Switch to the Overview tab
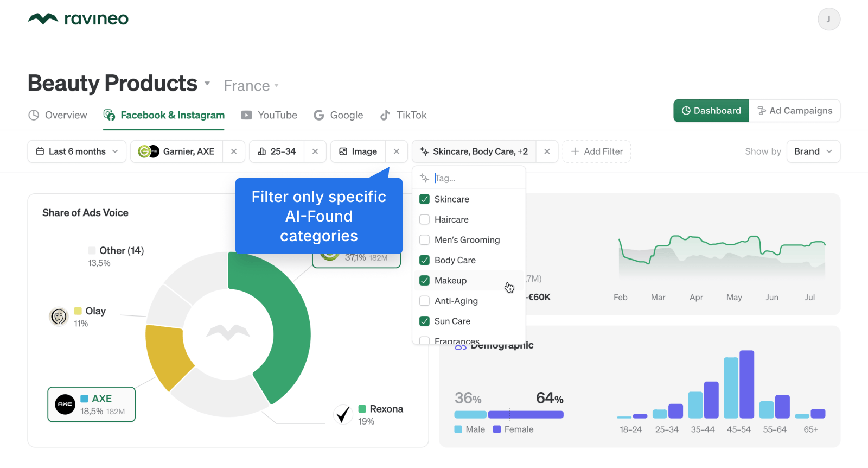Viewport: 868px width, 468px height. click(x=58, y=115)
